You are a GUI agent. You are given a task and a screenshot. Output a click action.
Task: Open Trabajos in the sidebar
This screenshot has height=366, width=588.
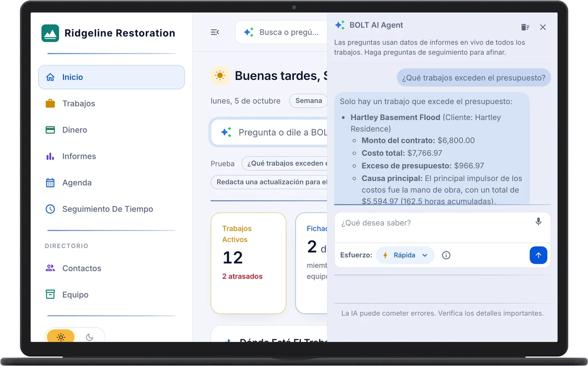pyautogui.click(x=111, y=103)
